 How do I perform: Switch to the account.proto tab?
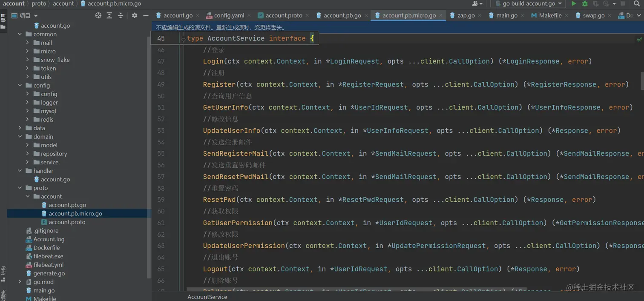[x=284, y=15]
